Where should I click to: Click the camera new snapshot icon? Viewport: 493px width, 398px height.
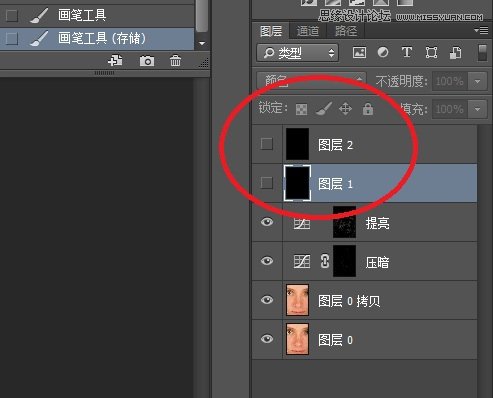147,61
